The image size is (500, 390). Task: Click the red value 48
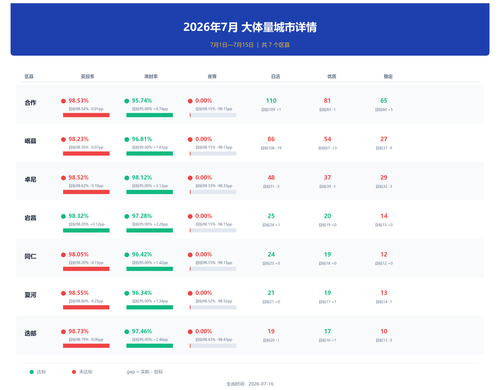click(x=271, y=178)
